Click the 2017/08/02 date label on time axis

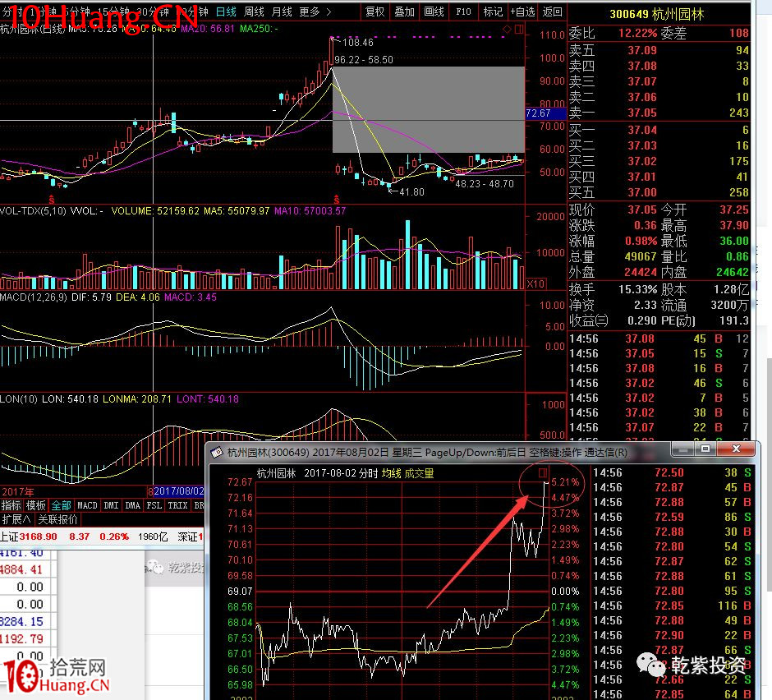pyautogui.click(x=179, y=491)
